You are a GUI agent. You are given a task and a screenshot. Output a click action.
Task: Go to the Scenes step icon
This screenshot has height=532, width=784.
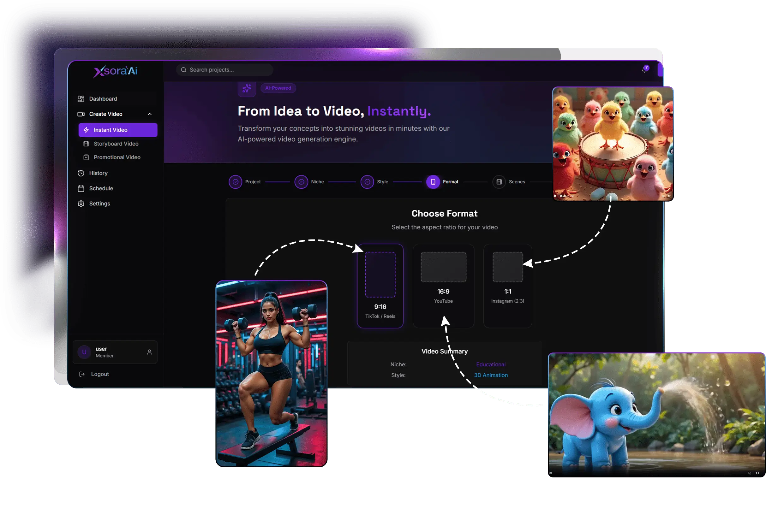tap(499, 182)
